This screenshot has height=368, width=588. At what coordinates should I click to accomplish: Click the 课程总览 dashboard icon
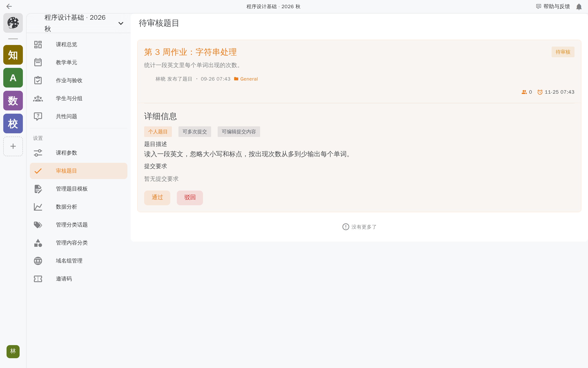(x=38, y=45)
